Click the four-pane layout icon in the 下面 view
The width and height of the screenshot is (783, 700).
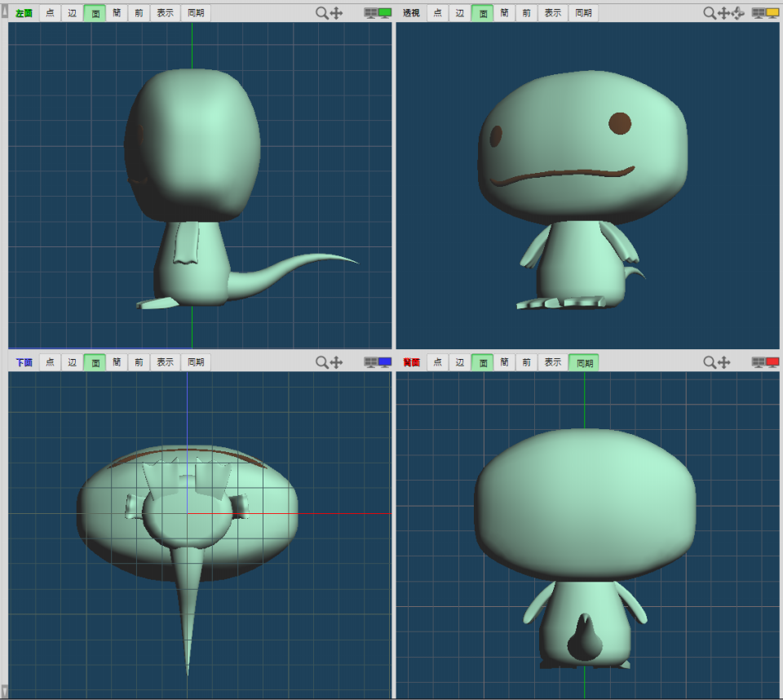370,362
